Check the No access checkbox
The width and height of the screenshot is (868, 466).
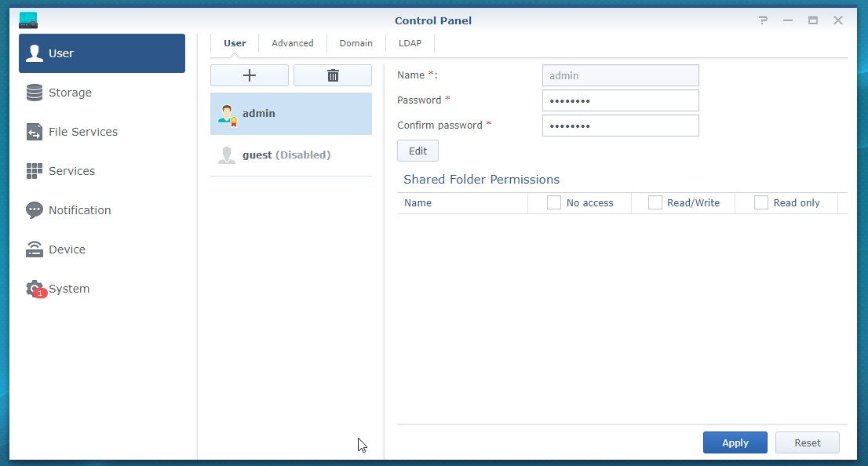pos(554,202)
